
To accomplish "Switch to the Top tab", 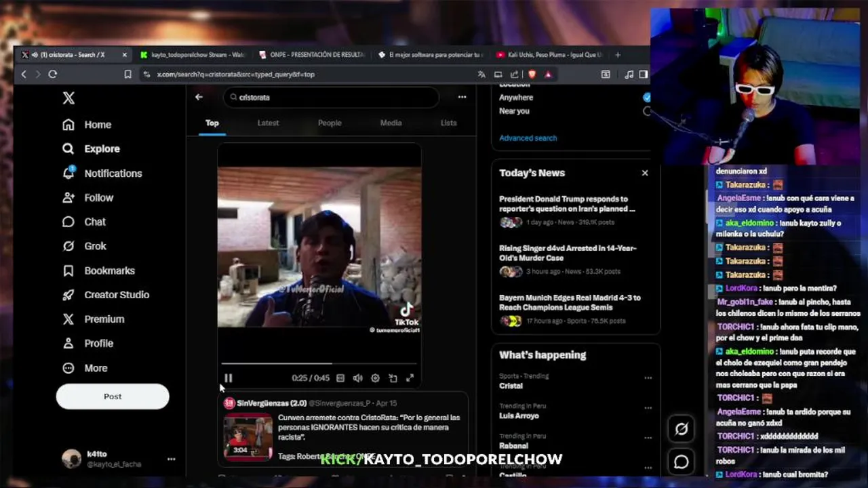I will pyautogui.click(x=212, y=123).
